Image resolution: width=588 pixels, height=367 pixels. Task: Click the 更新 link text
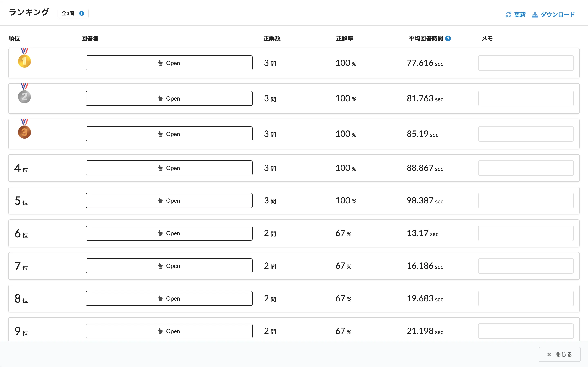click(520, 15)
